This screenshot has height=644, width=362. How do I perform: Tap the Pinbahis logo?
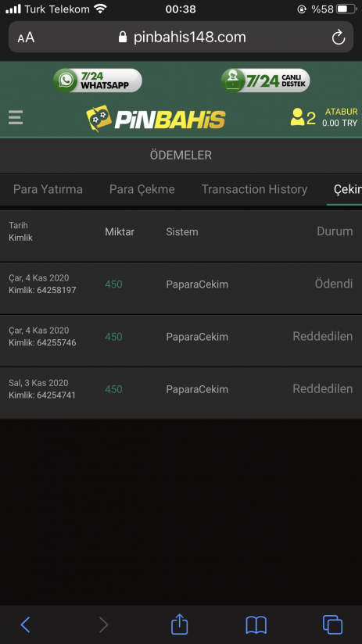156,119
